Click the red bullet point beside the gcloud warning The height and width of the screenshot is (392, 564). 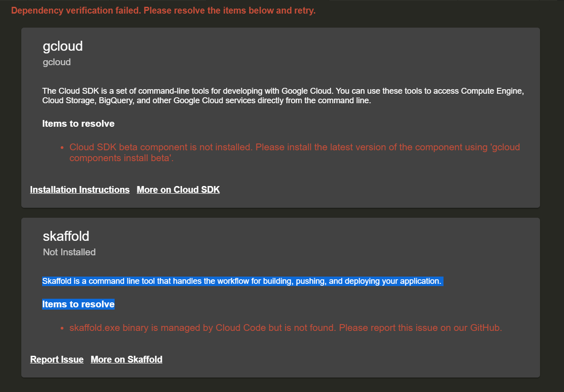[x=62, y=147]
